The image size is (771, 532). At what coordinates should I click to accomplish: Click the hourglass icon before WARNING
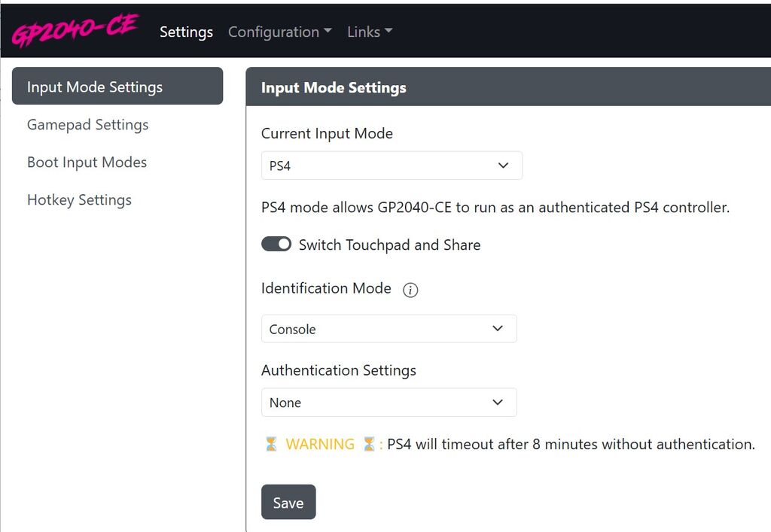coord(271,445)
